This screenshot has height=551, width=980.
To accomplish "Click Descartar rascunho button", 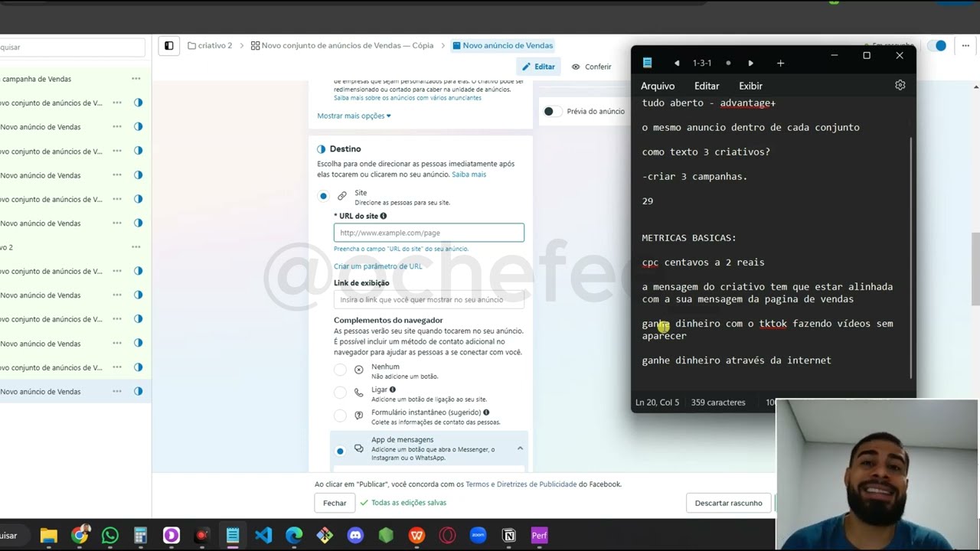I will pyautogui.click(x=728, y=503).
